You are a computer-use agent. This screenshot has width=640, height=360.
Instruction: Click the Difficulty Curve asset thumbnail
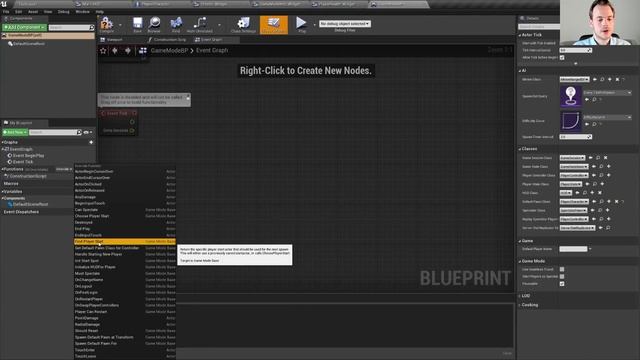point(570,121)
